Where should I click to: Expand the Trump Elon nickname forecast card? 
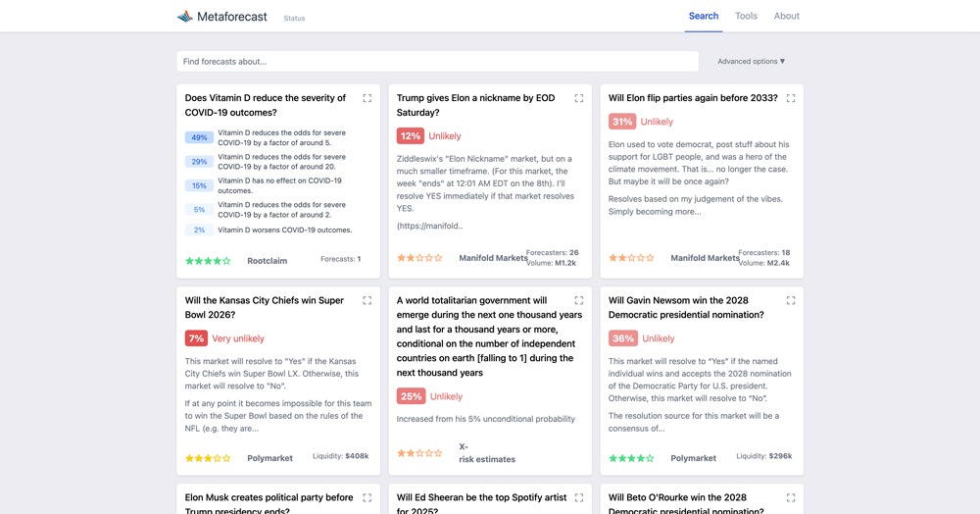(x=579, y=98)
